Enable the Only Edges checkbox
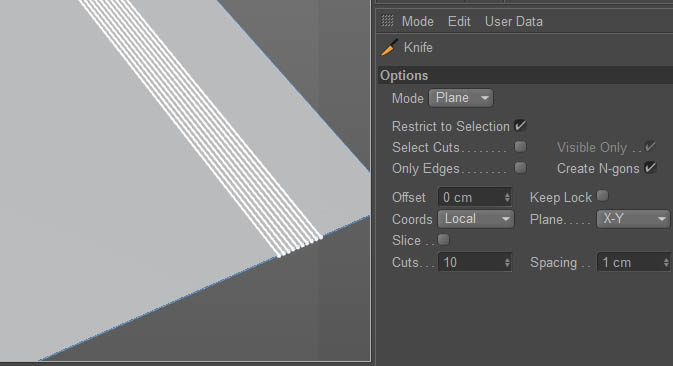The width and height of the screenshot is (673, 366). pos(520,168)
